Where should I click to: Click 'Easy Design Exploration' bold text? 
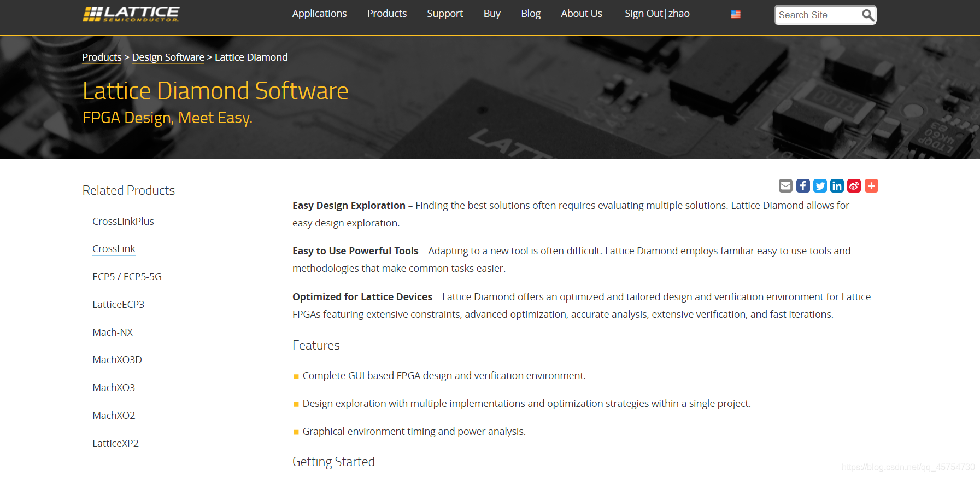point(349,206)
